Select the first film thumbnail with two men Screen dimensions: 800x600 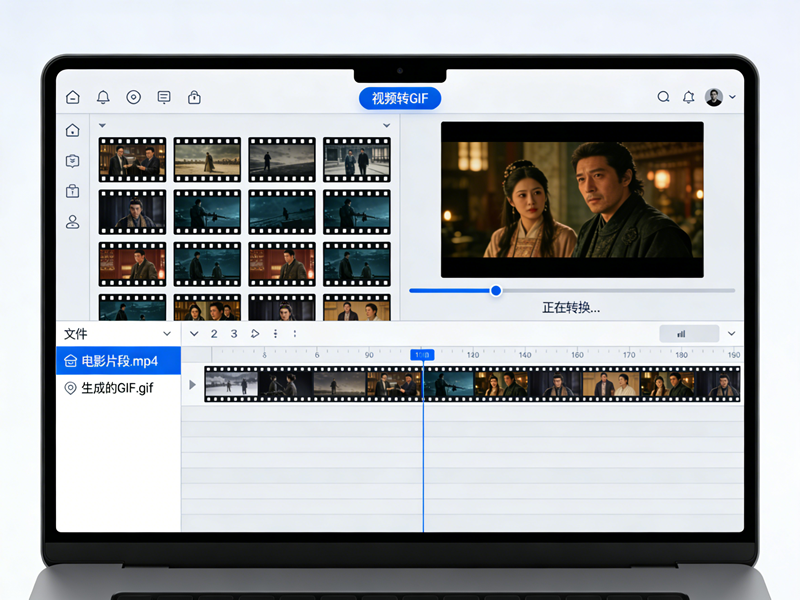click(132, 160)
